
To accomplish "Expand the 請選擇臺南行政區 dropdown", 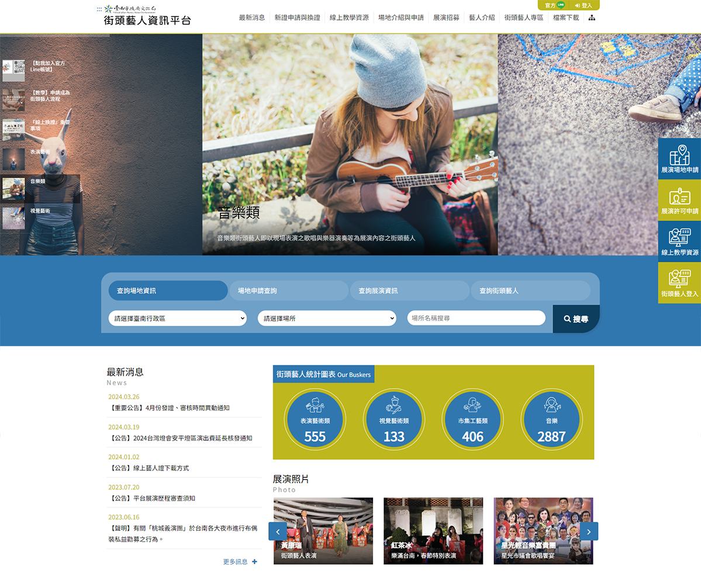I will pos(178,318).
